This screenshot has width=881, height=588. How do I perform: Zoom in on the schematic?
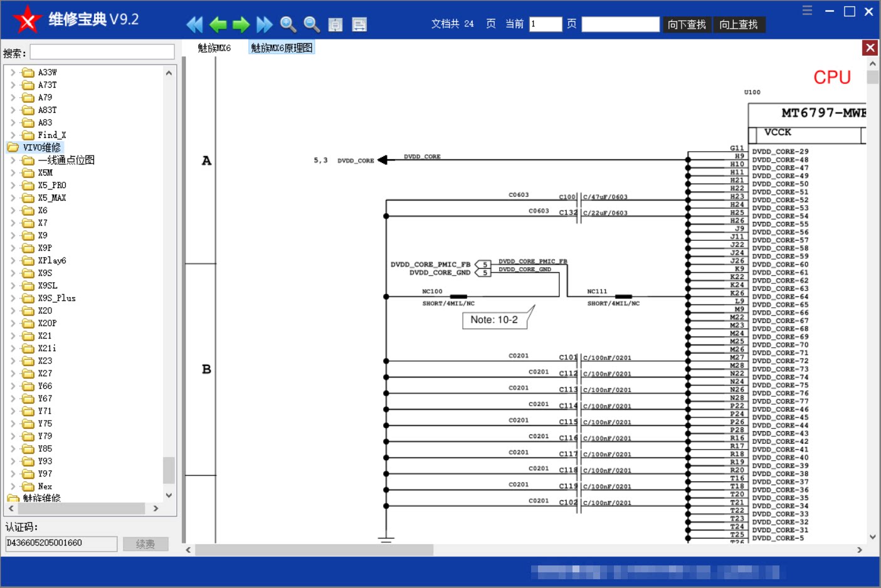(x=288, y=24)
